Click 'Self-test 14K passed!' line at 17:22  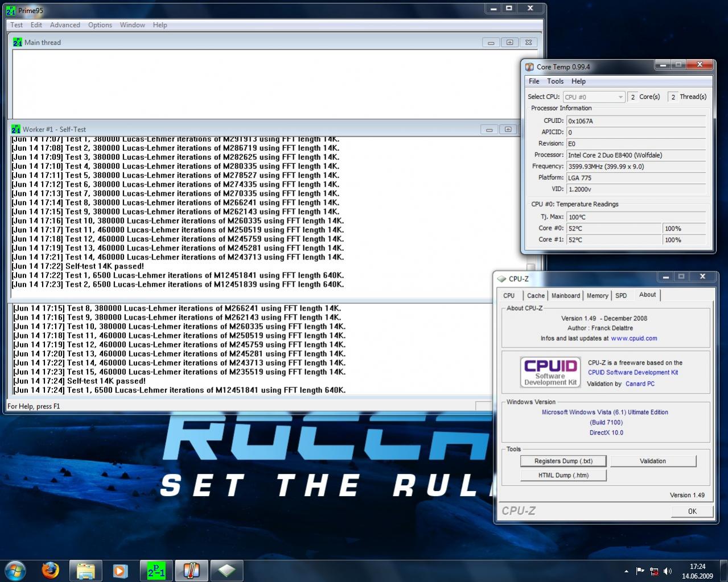[x=78, y=266]
